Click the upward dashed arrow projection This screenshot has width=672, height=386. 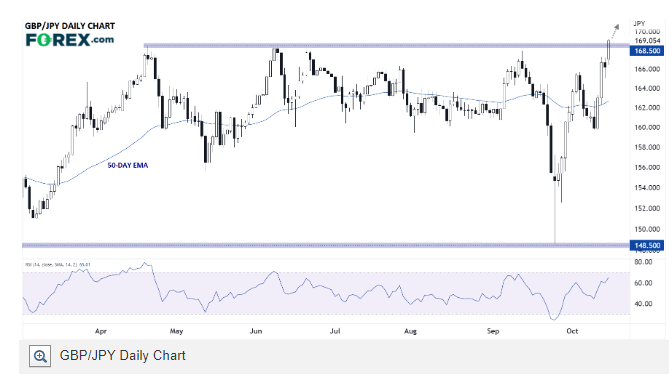615,30
